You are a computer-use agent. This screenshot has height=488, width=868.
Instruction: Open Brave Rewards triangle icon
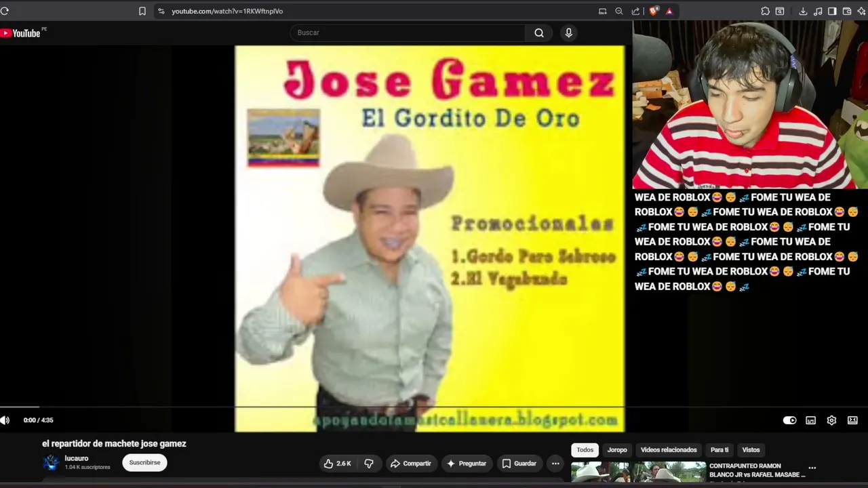point(669,11)
